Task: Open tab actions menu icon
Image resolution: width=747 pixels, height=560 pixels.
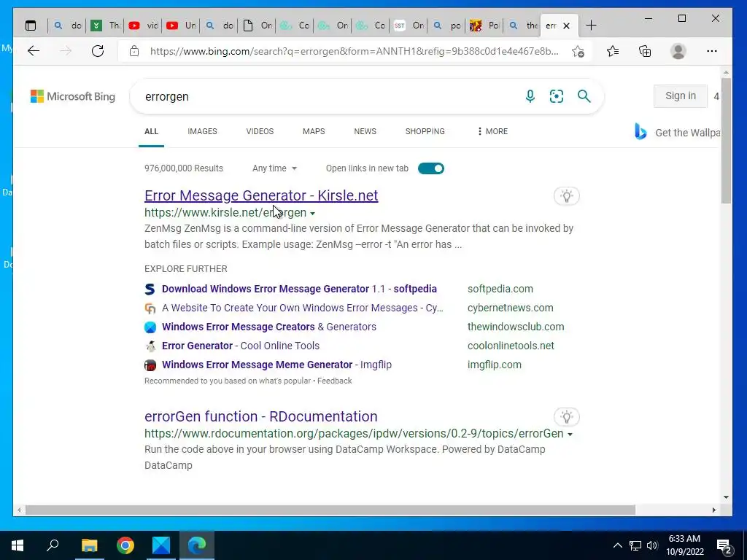Action: click(31, 26)
